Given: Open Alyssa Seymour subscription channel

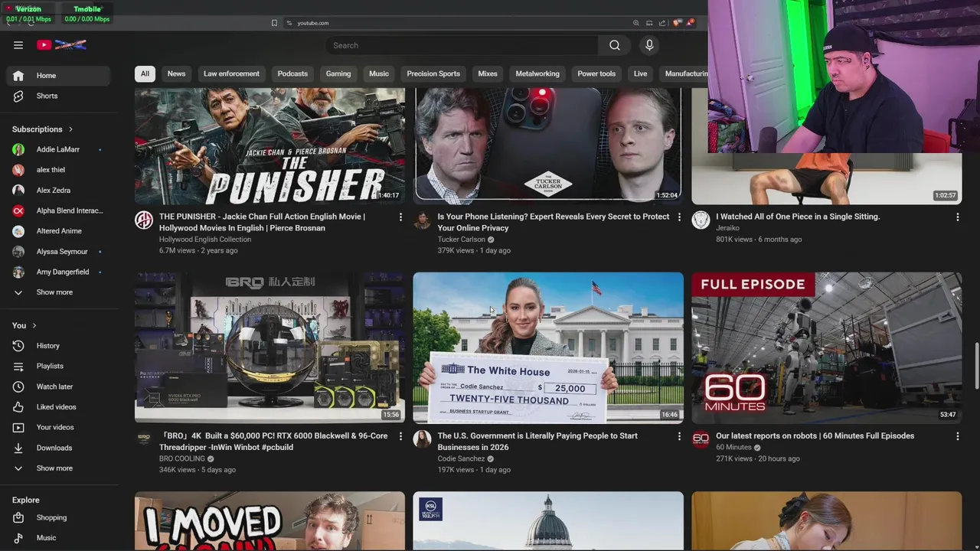Looking at the screenshot, I should click(60, 252).
